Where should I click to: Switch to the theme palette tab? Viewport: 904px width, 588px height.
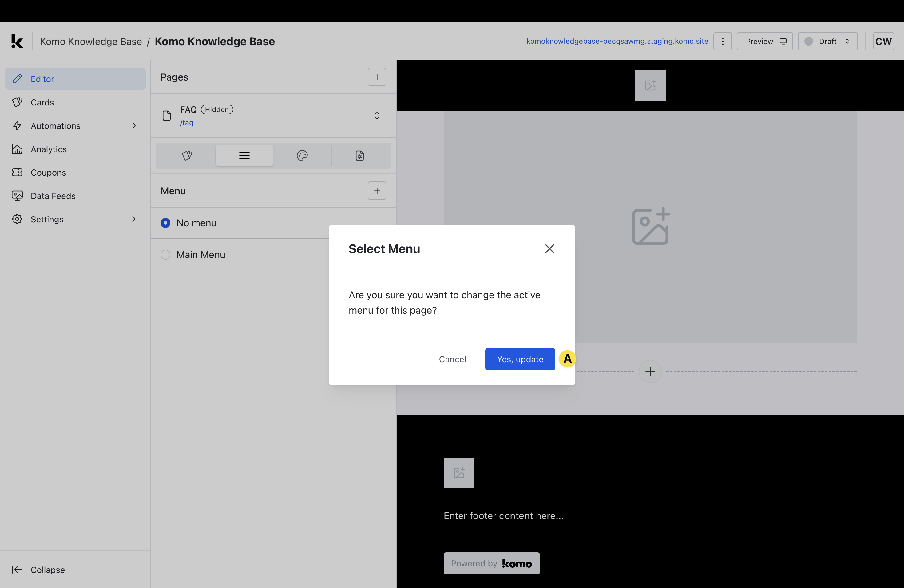[302, 155]
